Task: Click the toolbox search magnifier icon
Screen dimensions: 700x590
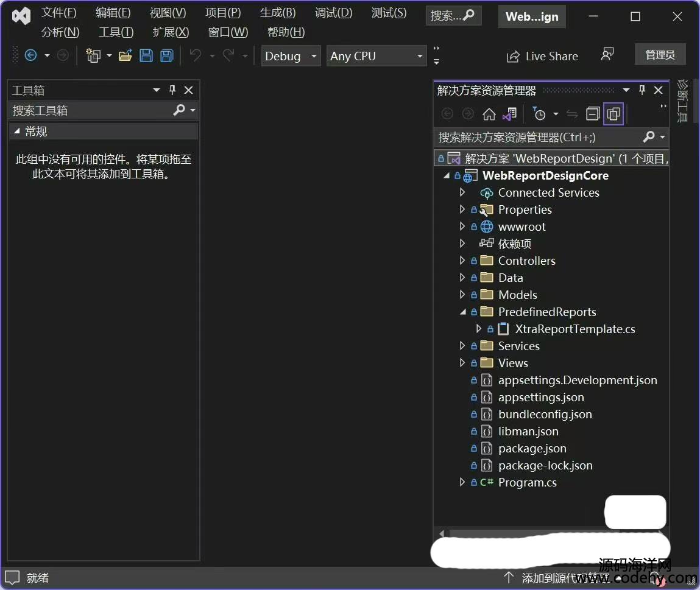Action: click(179, 110)
